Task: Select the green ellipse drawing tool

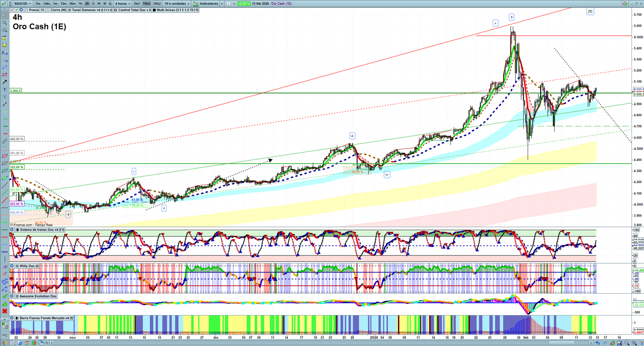Action: (4, 171)
